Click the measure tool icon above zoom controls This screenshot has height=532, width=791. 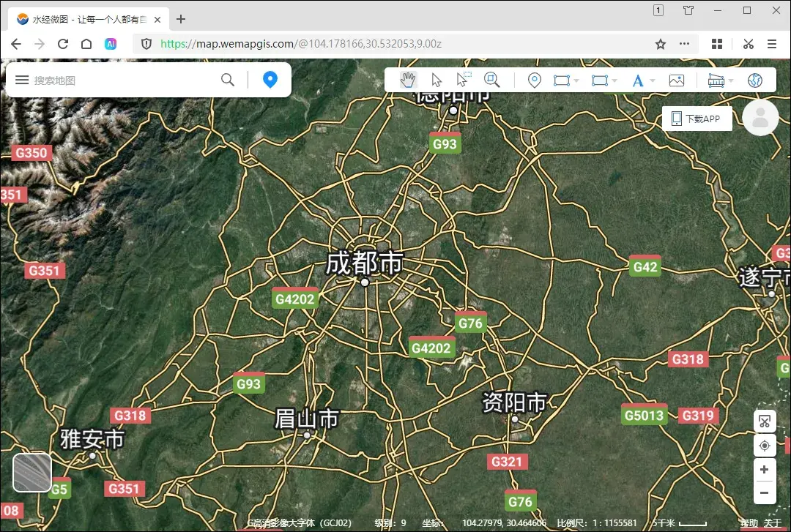tap(764, 421)
